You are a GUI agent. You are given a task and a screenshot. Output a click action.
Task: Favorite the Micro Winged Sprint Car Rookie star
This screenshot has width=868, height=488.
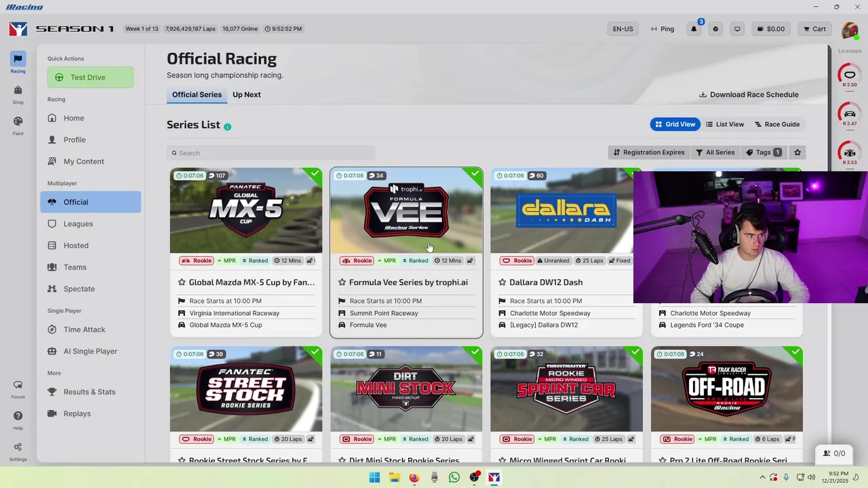tap(502, 461)
